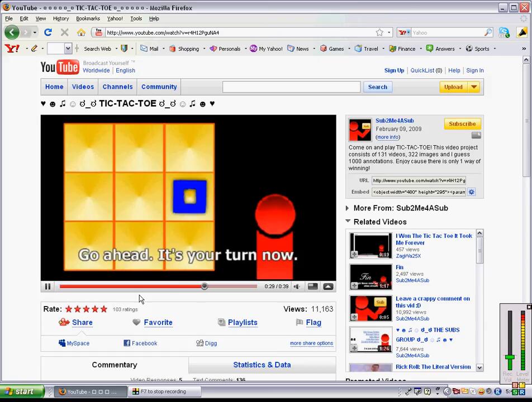Image resolution: width=532 pixels, height=402 pixels.
Task: Share the video on Facebook
Action: point(140,343)
